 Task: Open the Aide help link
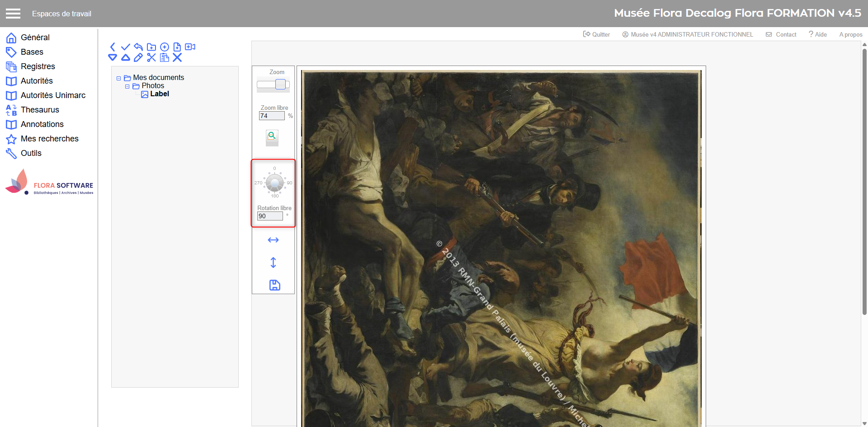tap(818, 34)
